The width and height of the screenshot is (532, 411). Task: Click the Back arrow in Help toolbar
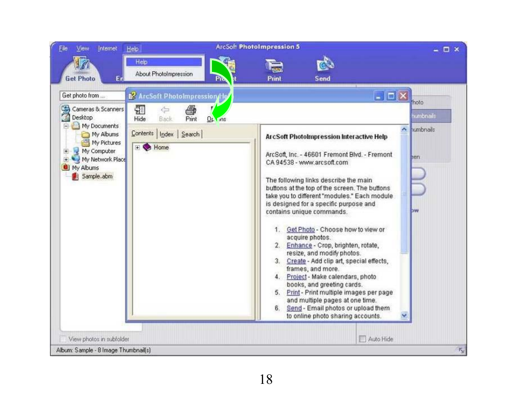(165, 110)
